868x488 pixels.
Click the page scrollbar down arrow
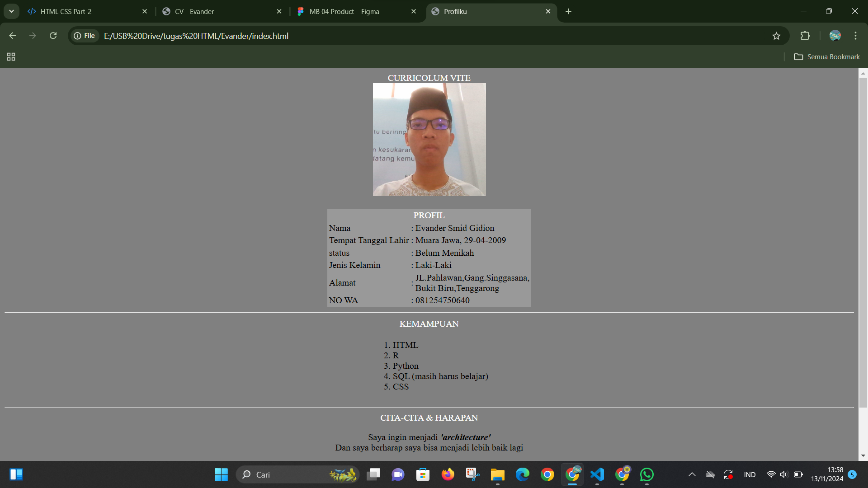[x=863, y=456]
